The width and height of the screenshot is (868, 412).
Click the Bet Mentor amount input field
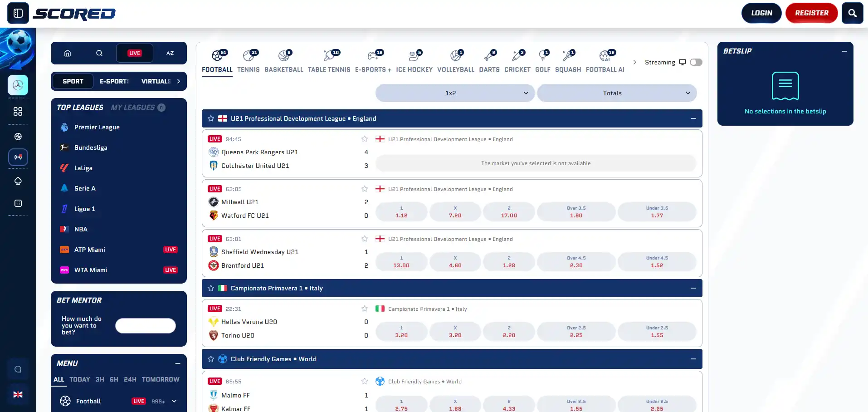pyautogui.click(x=145, y=326)
